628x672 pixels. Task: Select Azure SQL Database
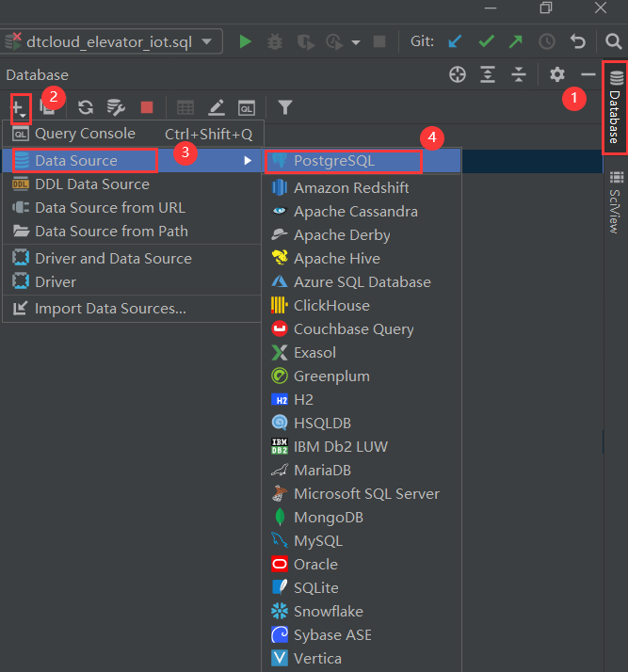point(362,282)
